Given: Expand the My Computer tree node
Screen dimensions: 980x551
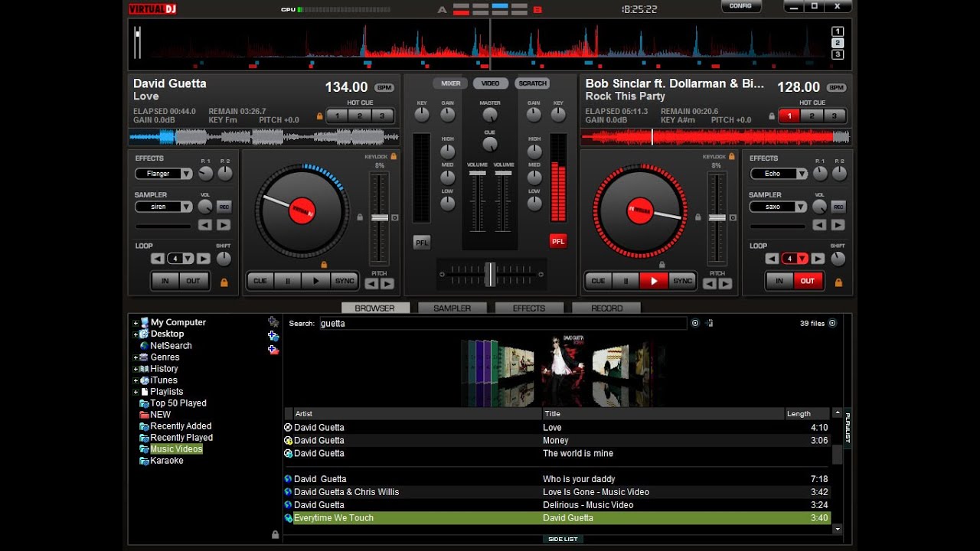Looking at the screenshot, I should (136, 323).
